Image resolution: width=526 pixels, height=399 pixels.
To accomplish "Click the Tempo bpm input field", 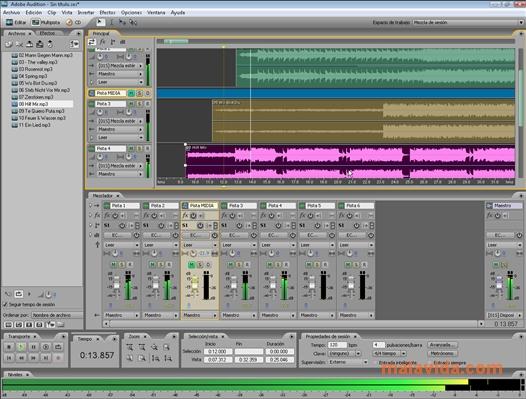I will coord(337,345).
